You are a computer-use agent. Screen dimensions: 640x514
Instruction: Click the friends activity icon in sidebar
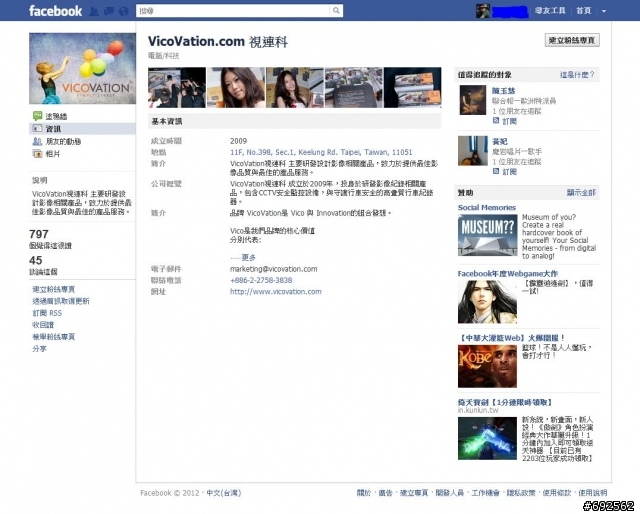pyautogui.click(x=37, y=141)
